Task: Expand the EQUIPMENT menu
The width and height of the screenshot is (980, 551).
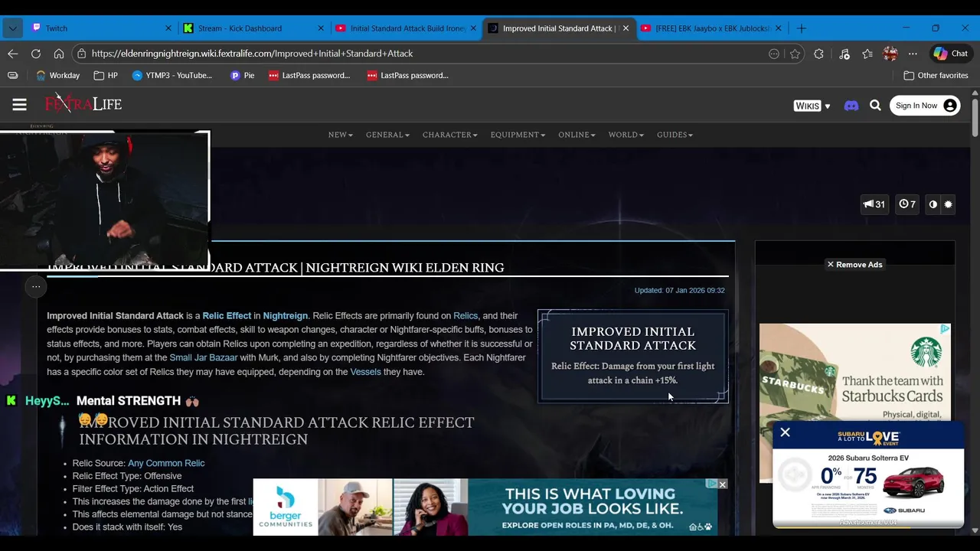Action: [518, 135]
